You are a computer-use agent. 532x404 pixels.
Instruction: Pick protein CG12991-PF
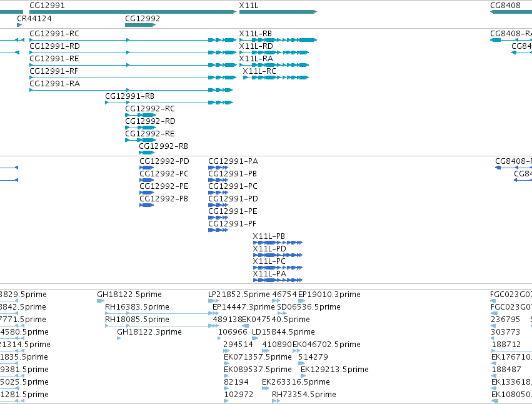[232, 224]
